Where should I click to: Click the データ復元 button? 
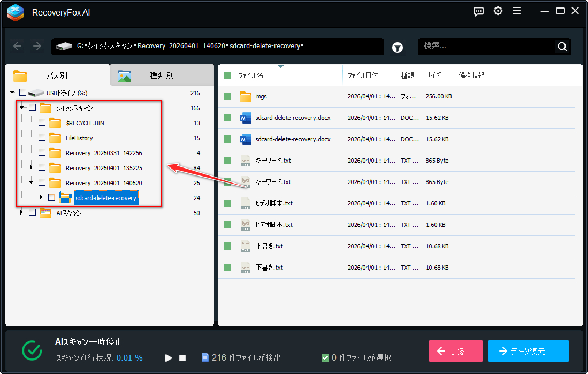pos(529,351)
